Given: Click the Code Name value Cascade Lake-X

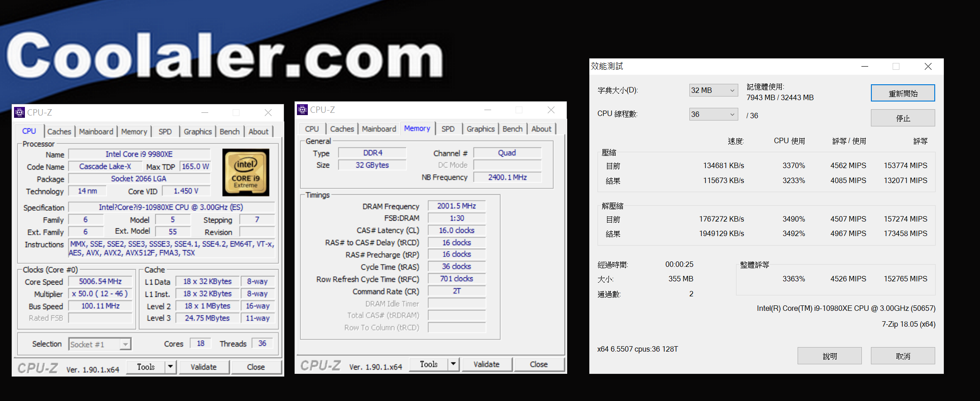Looking at the screenshot, I should tap(105, 166).
